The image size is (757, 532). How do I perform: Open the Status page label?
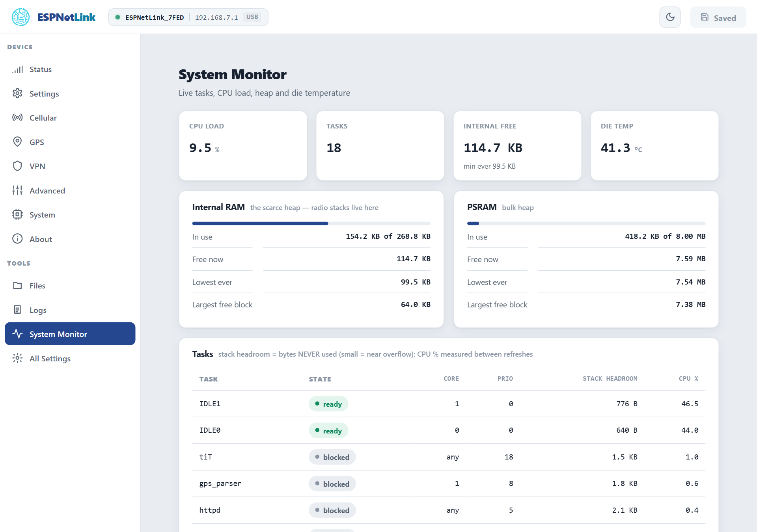(x=41, y=69)
